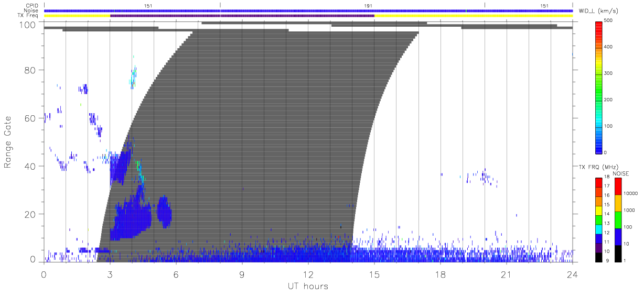This screenshot has width=644, height=297.
Task: Click the 6 tick on the UT hours axis
Action: pyautogui.click(x=176, y=274)
